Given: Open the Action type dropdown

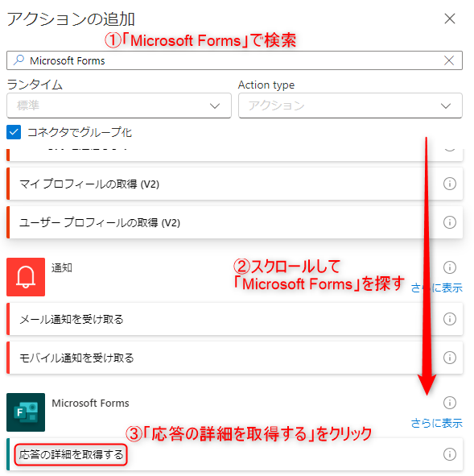Looking at the screenshot, I should pos(350,106).
